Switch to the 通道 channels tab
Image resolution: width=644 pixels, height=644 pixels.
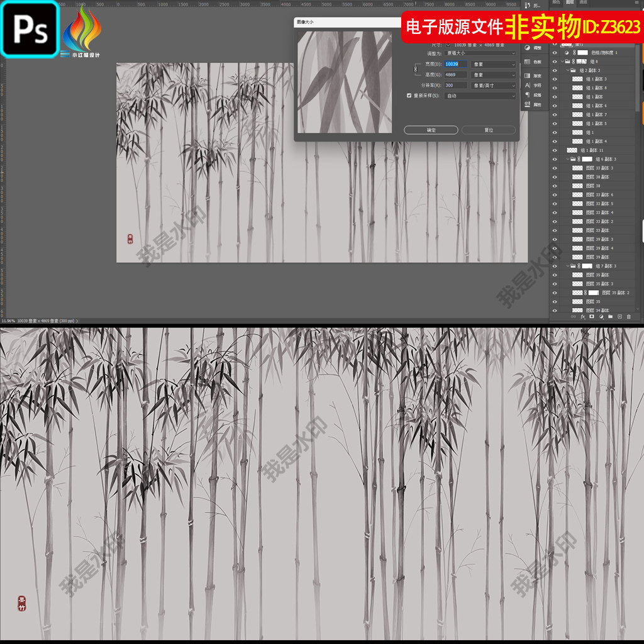(x=583, y=2)
